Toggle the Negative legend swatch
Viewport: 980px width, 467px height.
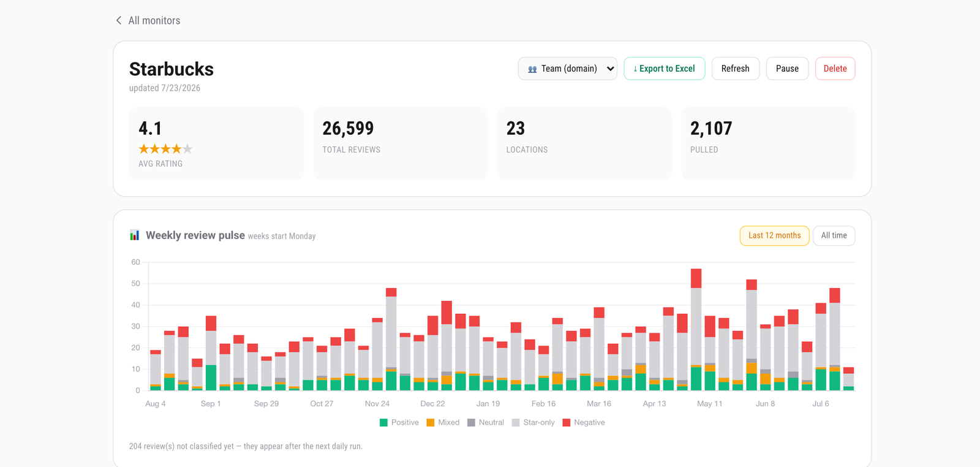pyautogui.click(x=567, y=422)
